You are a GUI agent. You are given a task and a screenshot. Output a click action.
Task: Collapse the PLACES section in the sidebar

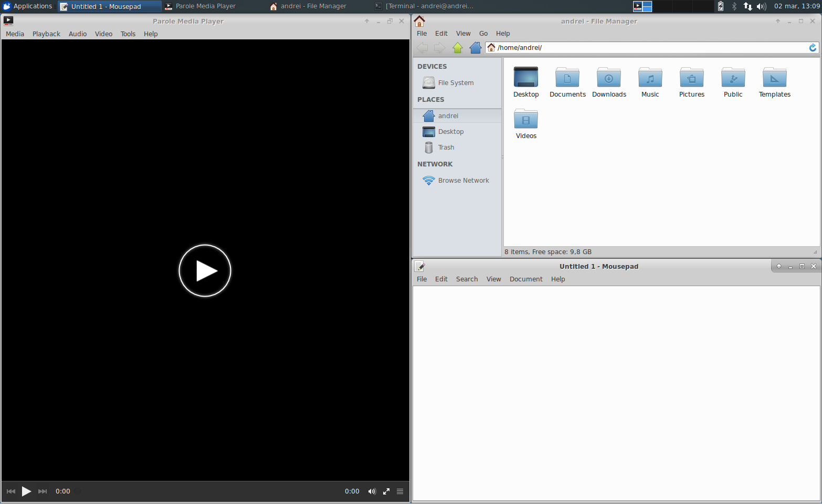coord(430,99)
